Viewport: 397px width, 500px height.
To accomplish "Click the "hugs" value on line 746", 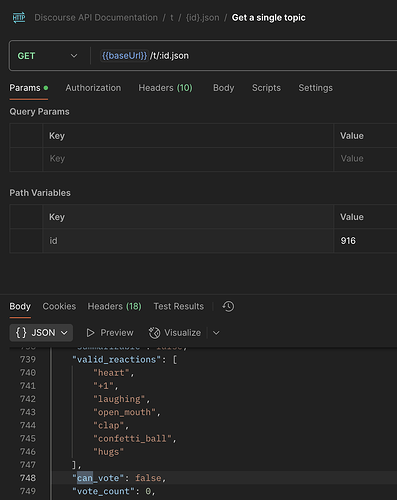I will coord(108,452).
